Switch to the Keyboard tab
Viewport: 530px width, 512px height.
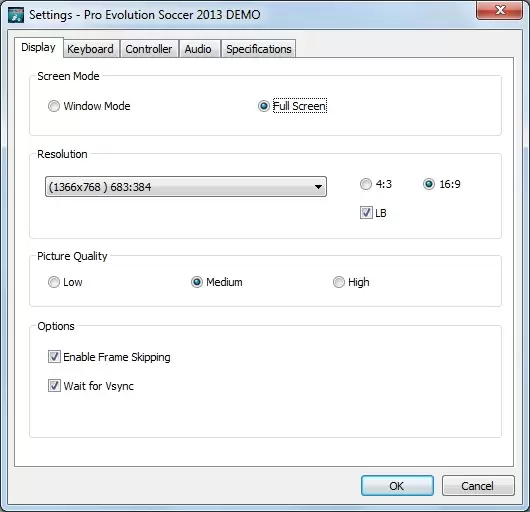(x=91, y=49)
